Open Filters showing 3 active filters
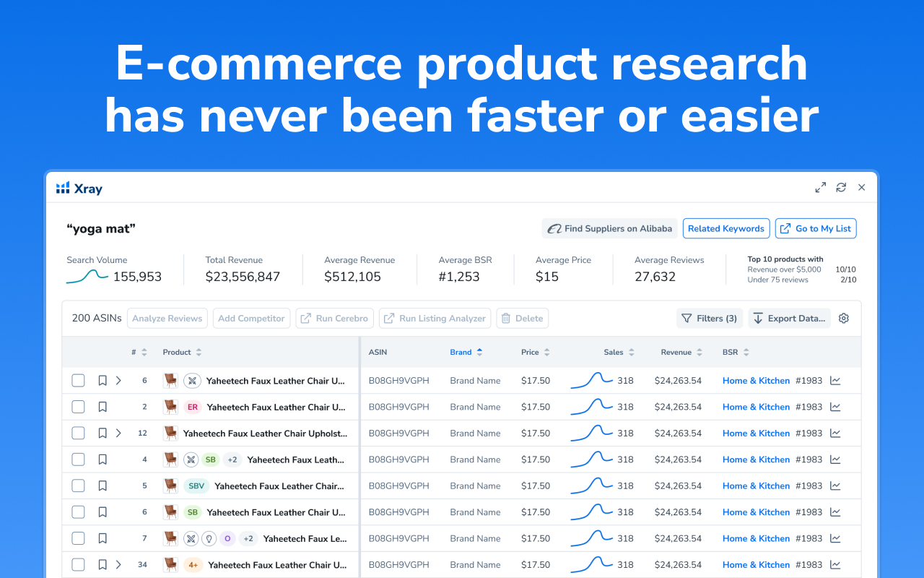This screenshot has height=578, width=924. [x=709, y=318]
